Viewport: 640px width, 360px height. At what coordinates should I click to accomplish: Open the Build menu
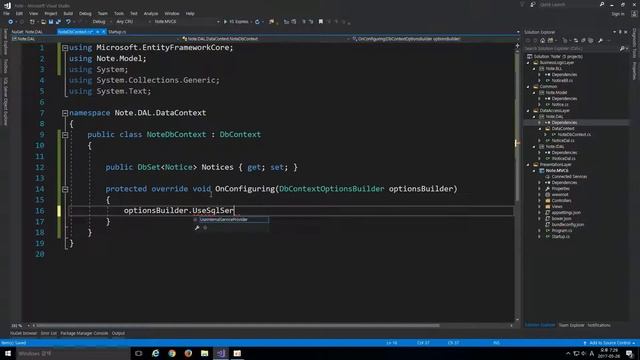tap(68, 13)
